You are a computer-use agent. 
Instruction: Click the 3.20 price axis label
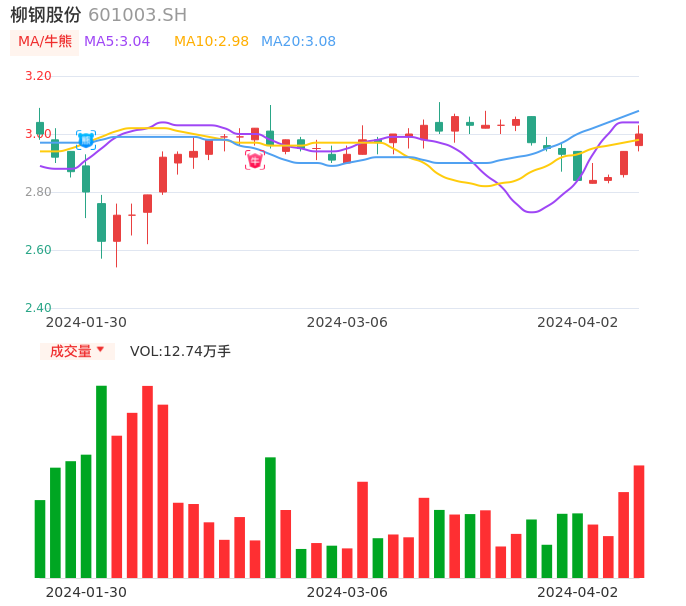38,76
